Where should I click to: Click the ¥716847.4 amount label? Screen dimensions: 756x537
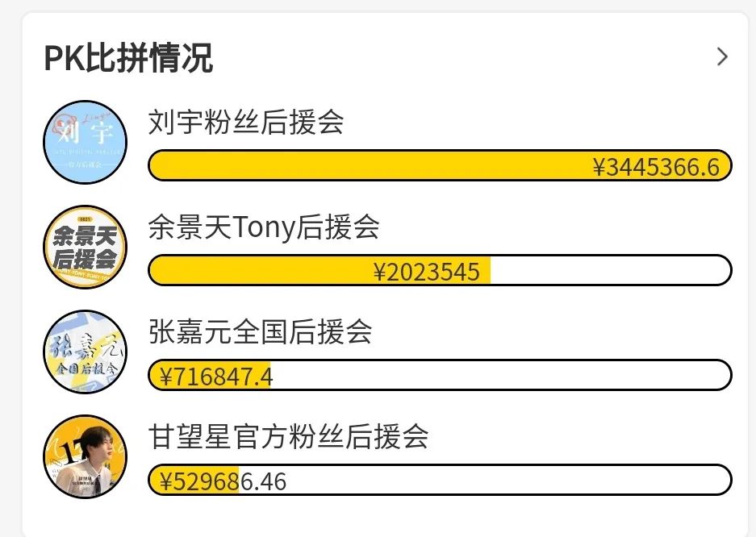point(216,377)
